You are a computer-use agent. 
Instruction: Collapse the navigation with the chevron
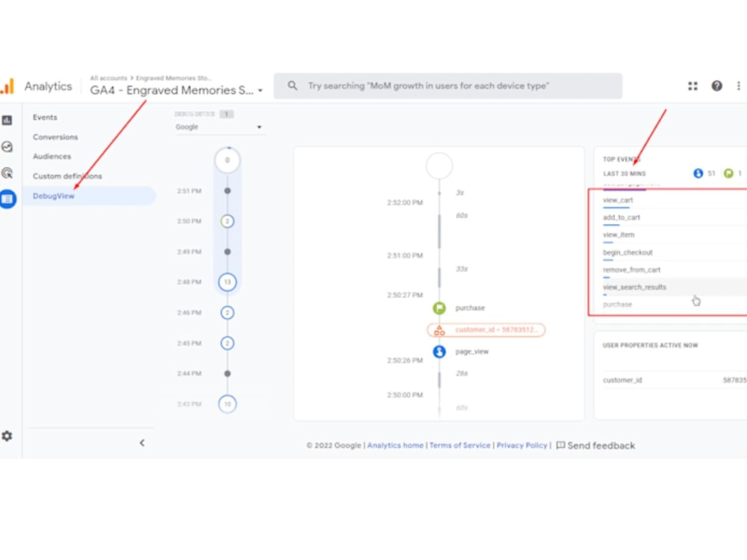tap(142, 442)
